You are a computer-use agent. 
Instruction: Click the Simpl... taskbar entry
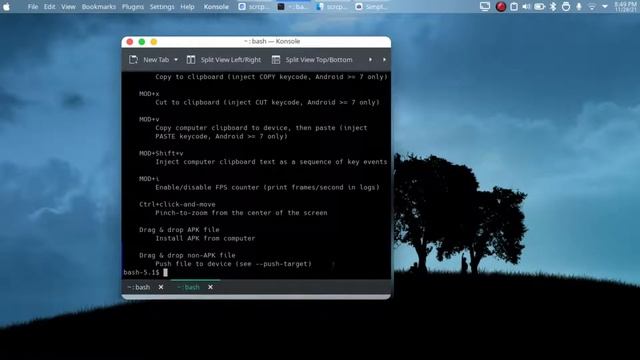click(x=370, y=7)
